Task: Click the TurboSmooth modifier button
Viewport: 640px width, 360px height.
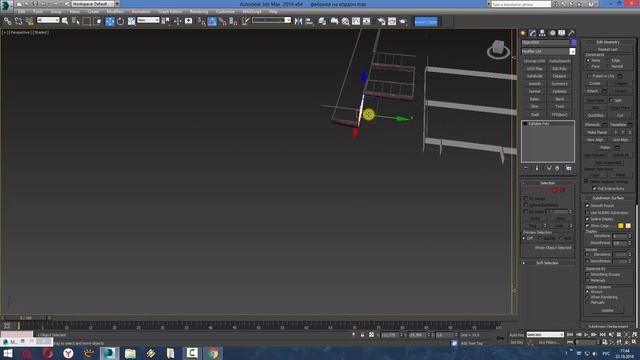Action: click(x=560, y=61)
